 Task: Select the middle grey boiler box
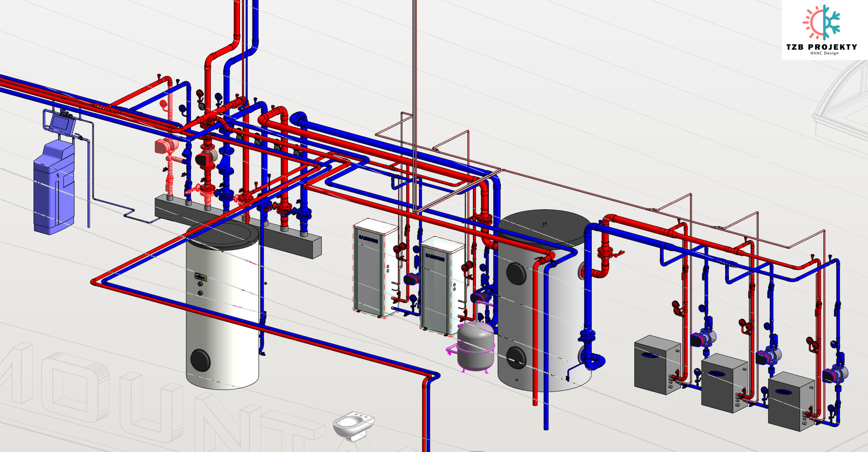[724, 383]
